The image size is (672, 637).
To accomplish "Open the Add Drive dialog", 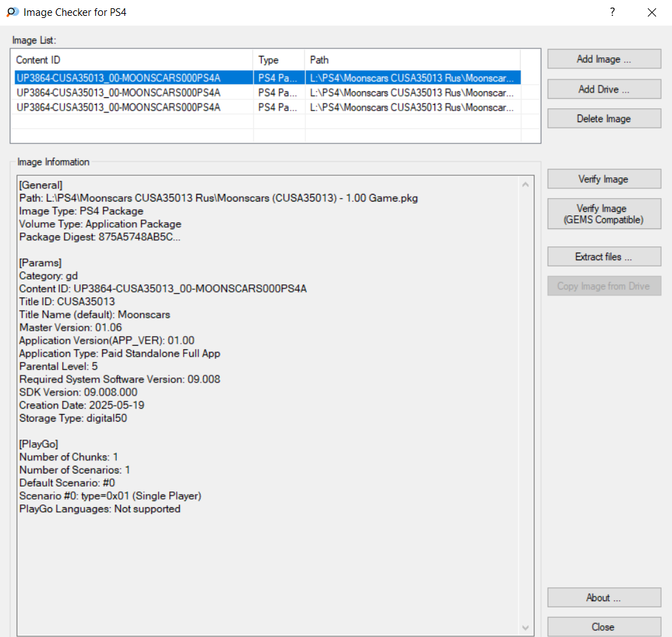I will (x=604, y=89).
